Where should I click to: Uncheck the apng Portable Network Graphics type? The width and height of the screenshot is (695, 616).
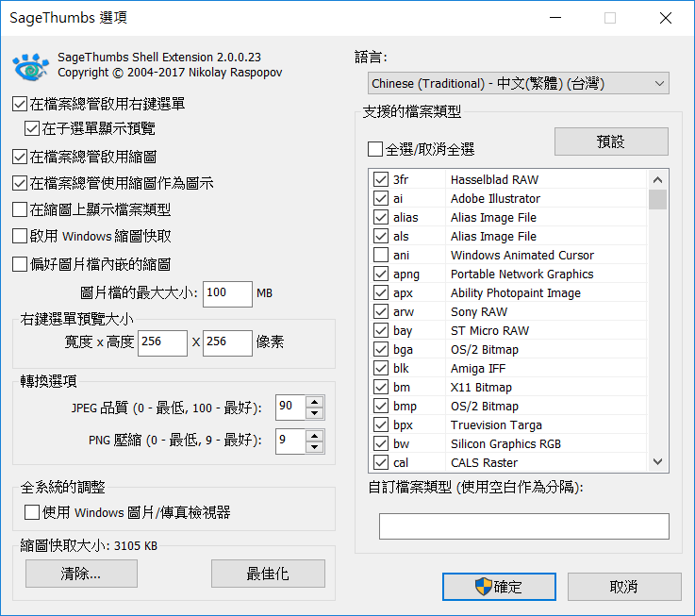[x=381, y=275]
